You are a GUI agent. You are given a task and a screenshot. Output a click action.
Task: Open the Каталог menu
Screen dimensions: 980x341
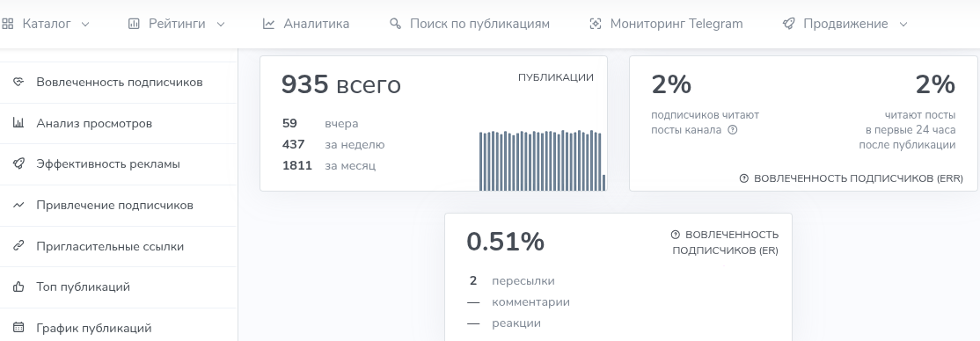(x=47, y=24)
